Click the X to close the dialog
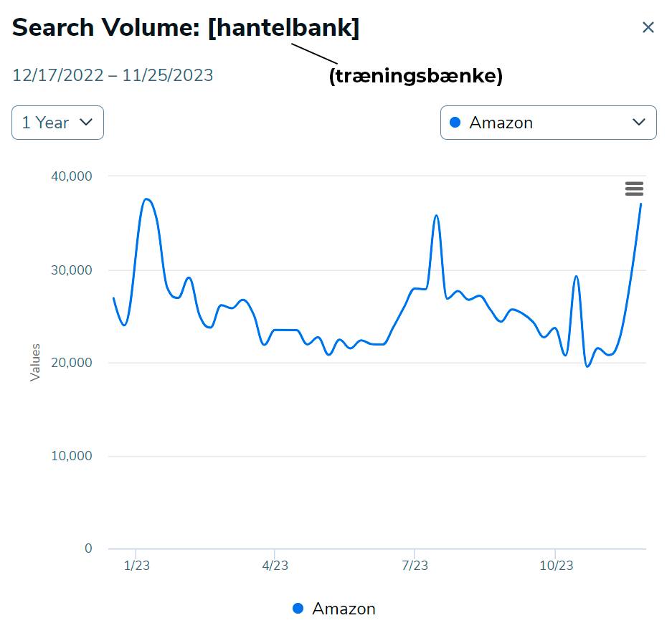 click(648, 27)
